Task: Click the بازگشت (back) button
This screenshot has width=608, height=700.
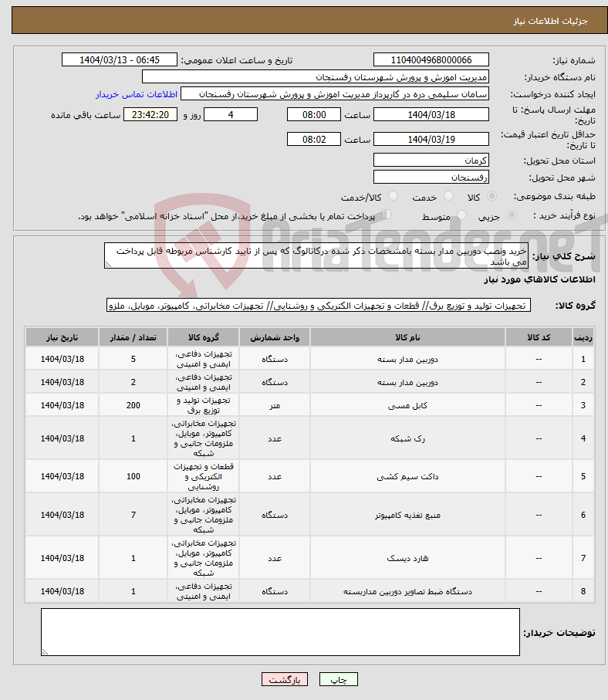Action: 285,679
